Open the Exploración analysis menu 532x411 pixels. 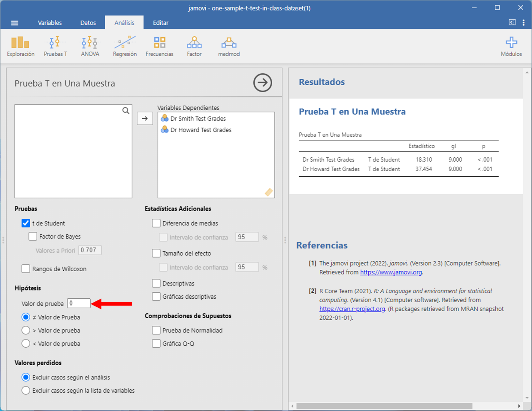click(20, 46)
